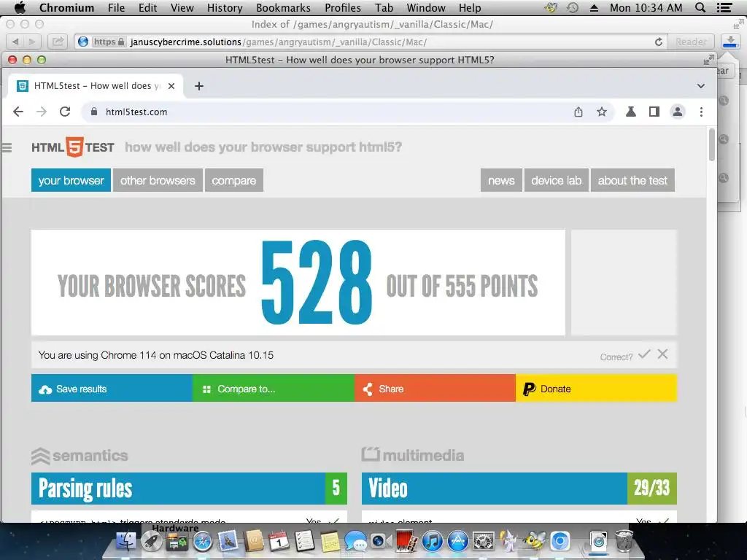Image resolution: width=747 pixels, height=560 pixels.
Task: Click the Safari Reader button
Action: [691, 42]
